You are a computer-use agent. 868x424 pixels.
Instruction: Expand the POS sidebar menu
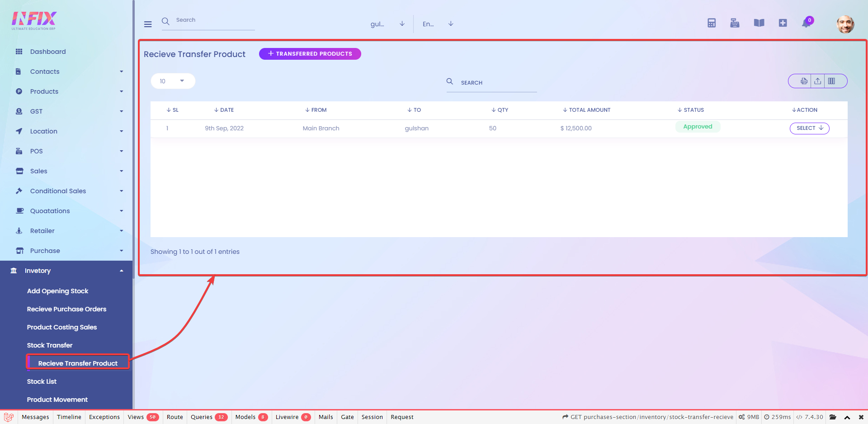[x=66, y=151]
